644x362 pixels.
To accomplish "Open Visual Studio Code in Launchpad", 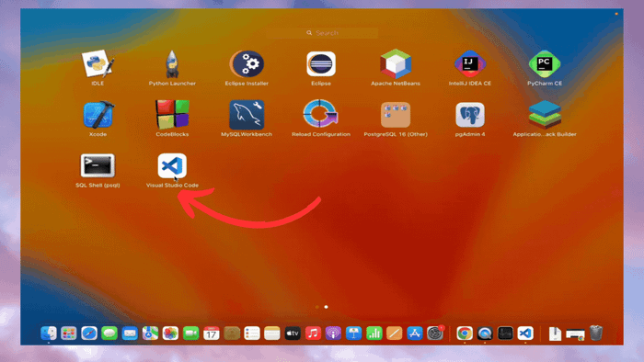I will pos(172,165).
